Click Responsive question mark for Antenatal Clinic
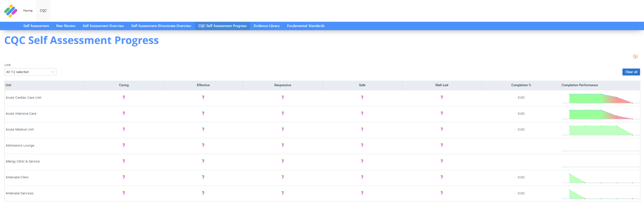 pos(283,177)
